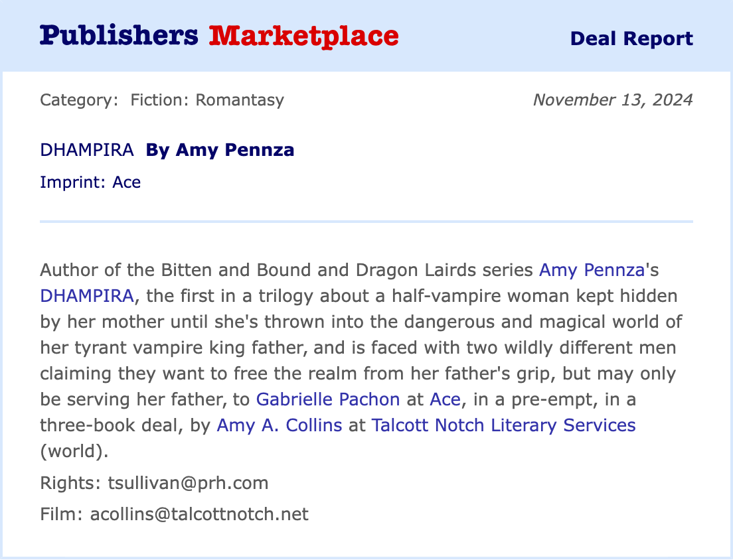Click the Rights email tsullivan@prh.com
Screen dimensions: 733x560
188,482
